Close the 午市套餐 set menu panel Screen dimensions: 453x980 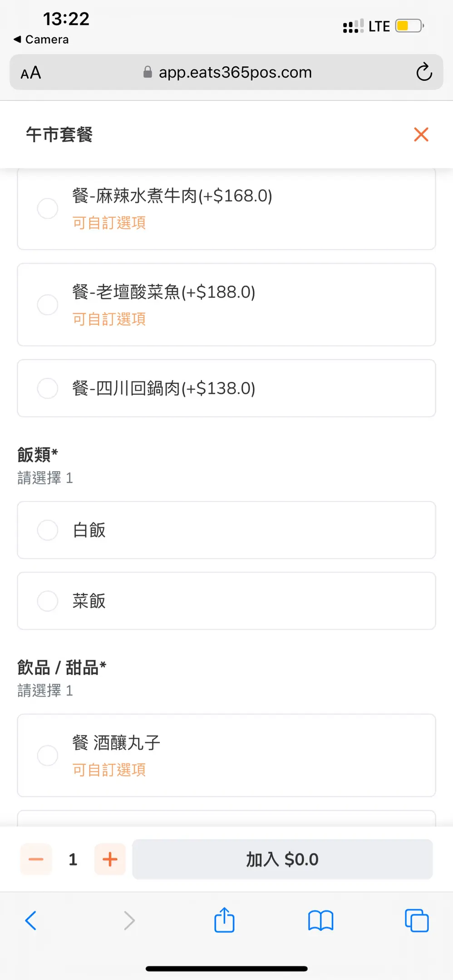pos(421,134)
